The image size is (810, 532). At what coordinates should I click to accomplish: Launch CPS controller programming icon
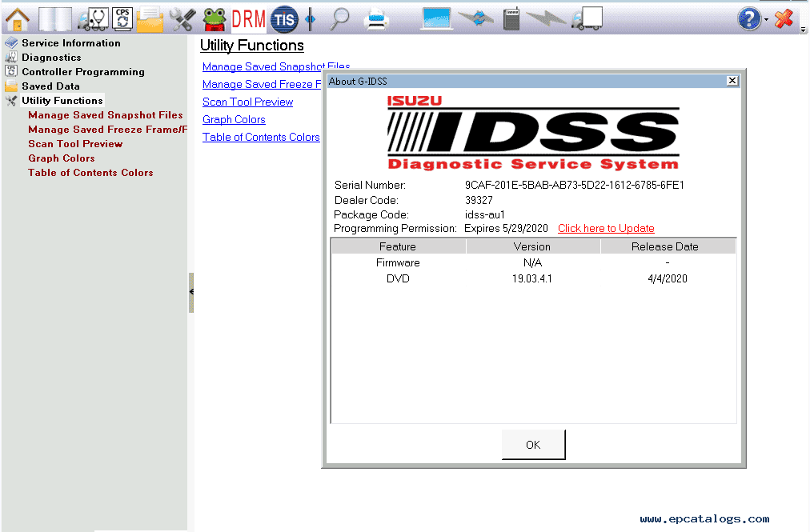tap(123, 19)
